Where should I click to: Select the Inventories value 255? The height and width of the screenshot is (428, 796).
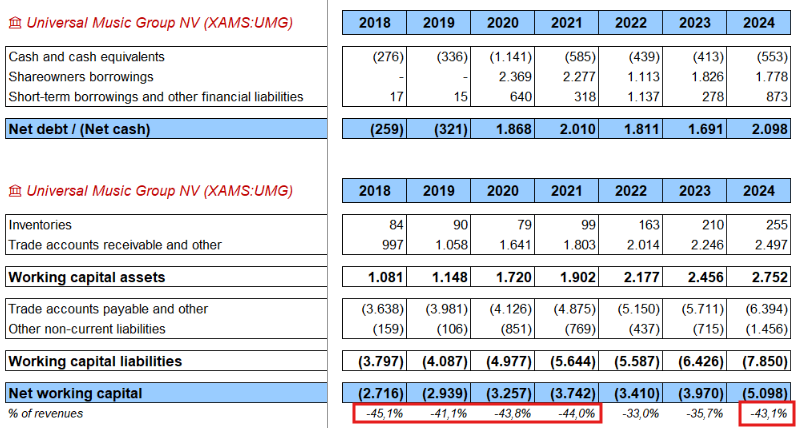[777, 224]
